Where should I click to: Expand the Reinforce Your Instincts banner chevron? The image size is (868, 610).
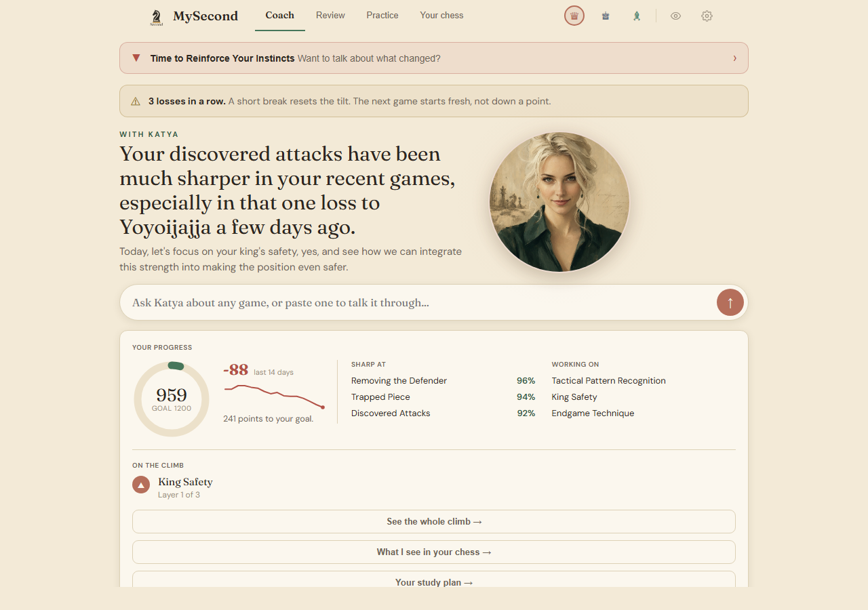click(734, 58)
